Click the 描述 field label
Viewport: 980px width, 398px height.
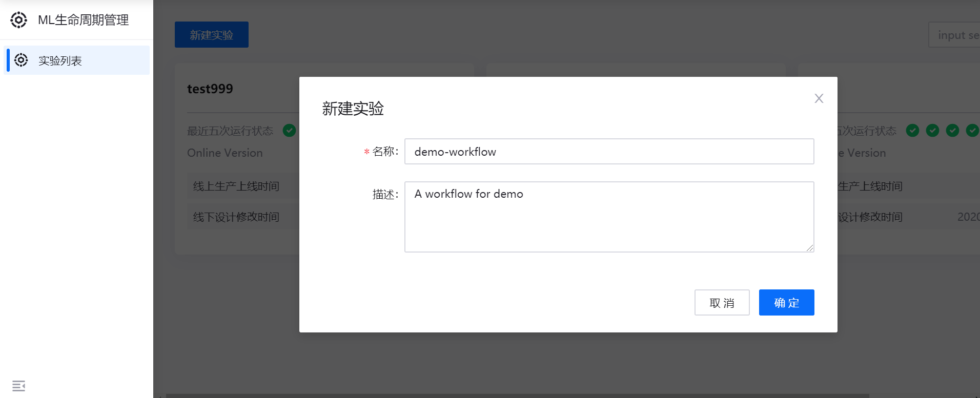pos(385,195)
